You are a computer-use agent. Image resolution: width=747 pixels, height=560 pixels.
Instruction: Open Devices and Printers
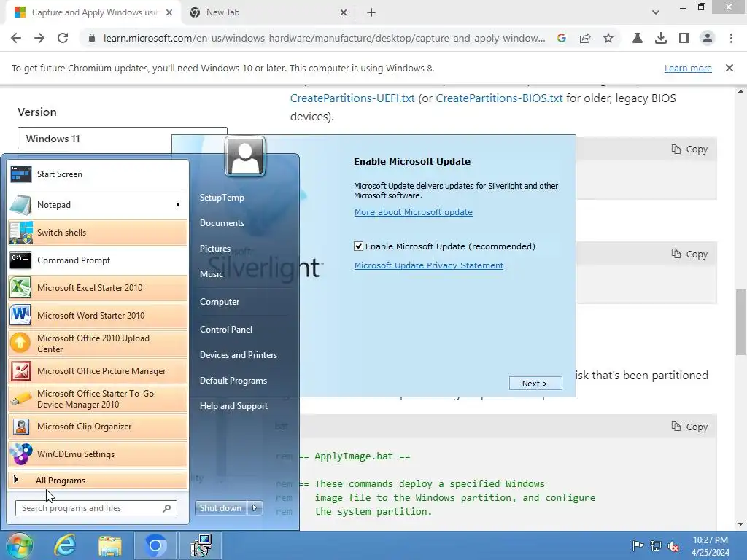coord(239,355)
